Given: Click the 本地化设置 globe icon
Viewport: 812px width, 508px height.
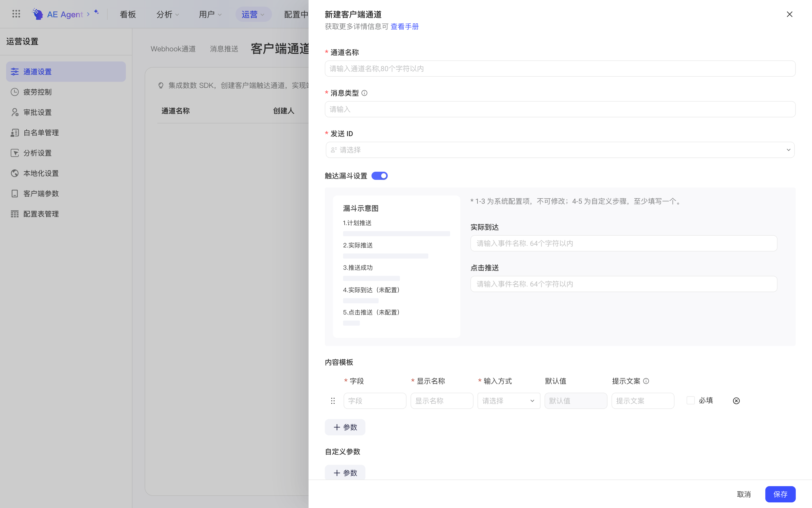Looking at the screenshot, I should click(14, 173).
